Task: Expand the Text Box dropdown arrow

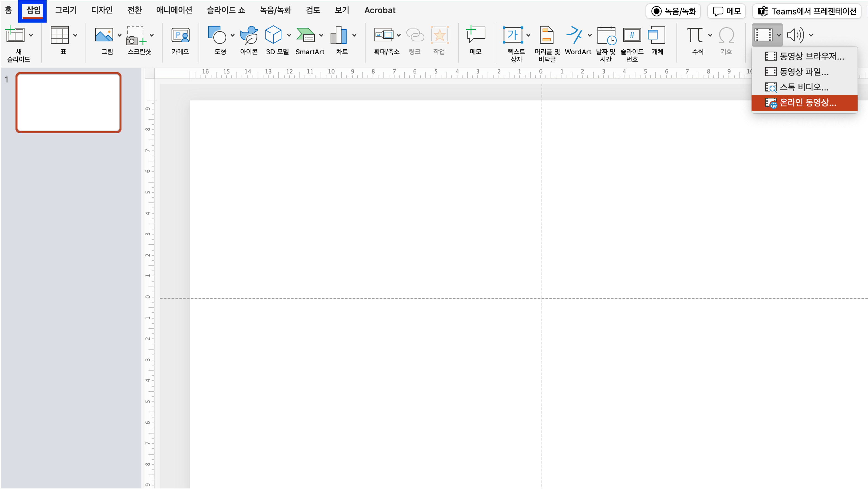Action: pos(528,35)
